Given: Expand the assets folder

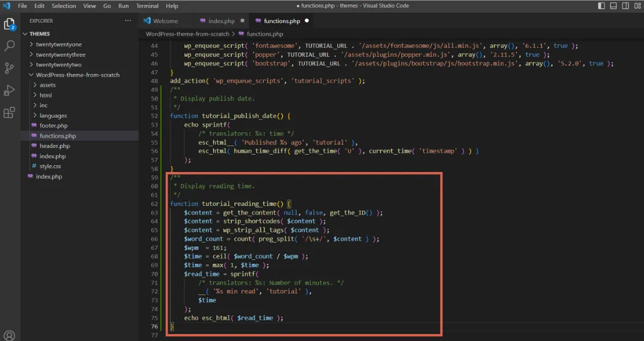Looking at the screenshot, I should 47,85.
